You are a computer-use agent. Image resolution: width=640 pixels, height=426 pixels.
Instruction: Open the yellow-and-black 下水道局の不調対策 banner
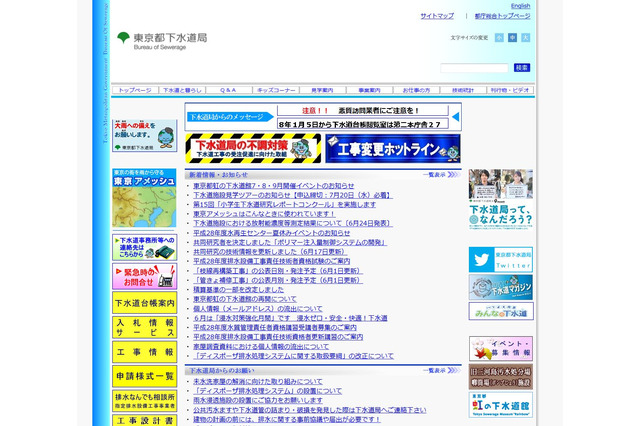(x=253, y=149)
